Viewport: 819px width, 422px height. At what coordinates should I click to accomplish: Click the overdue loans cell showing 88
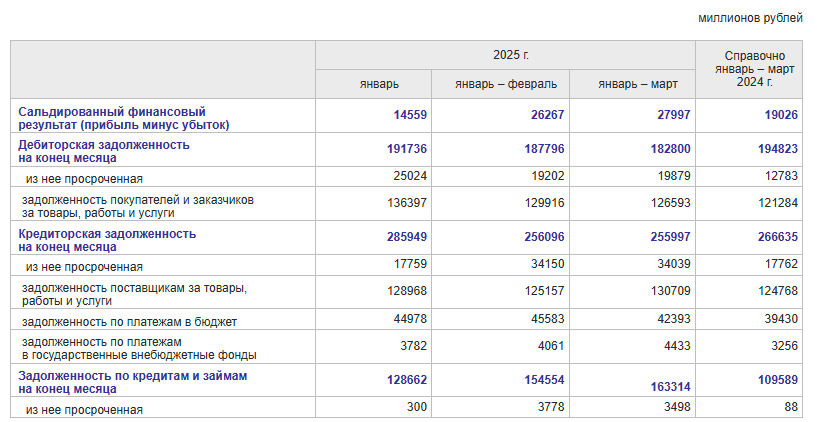pyautogui.click(x=789, y=409)
